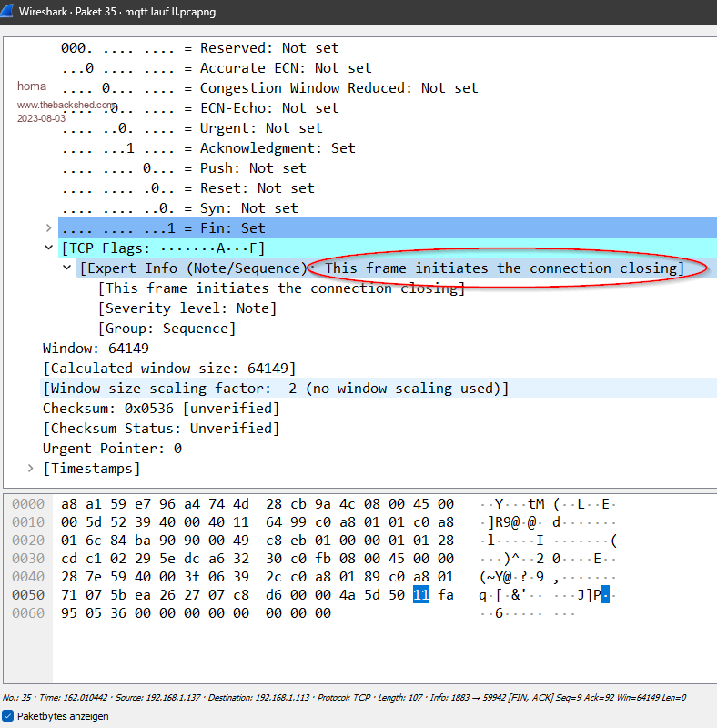The image size is (717, 728).
Task: Select the Checksum Status: Unverified row
Action: pos(160,429)
